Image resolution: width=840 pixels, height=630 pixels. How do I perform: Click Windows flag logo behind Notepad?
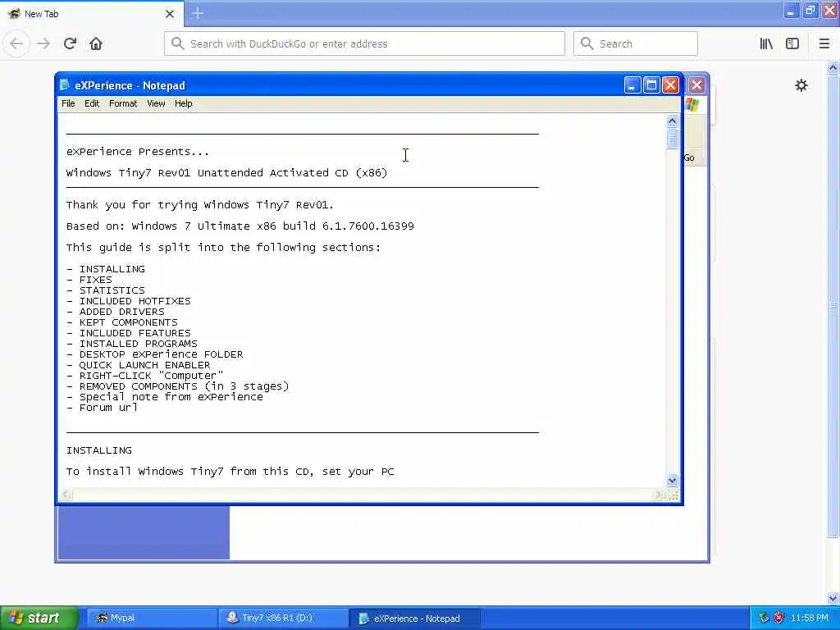692,104
